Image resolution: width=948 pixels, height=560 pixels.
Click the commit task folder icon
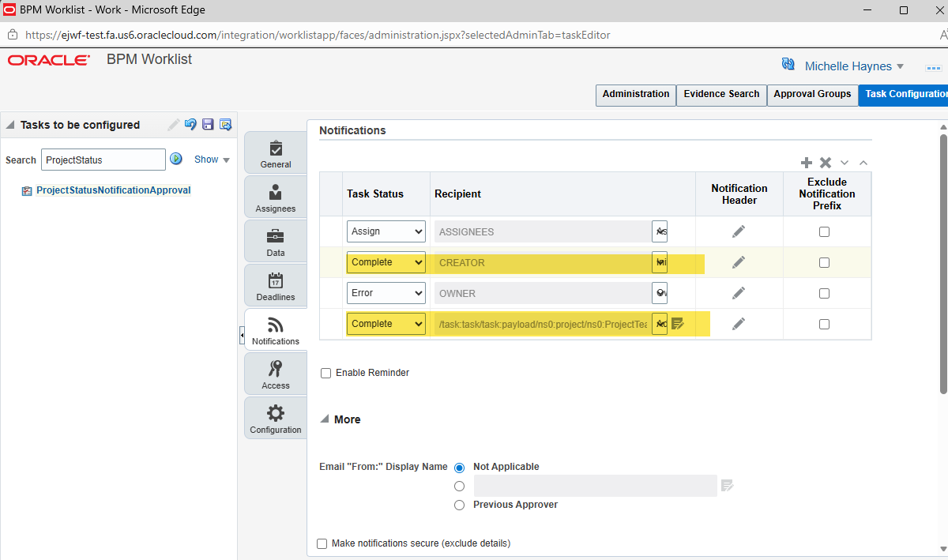(225, 125)
